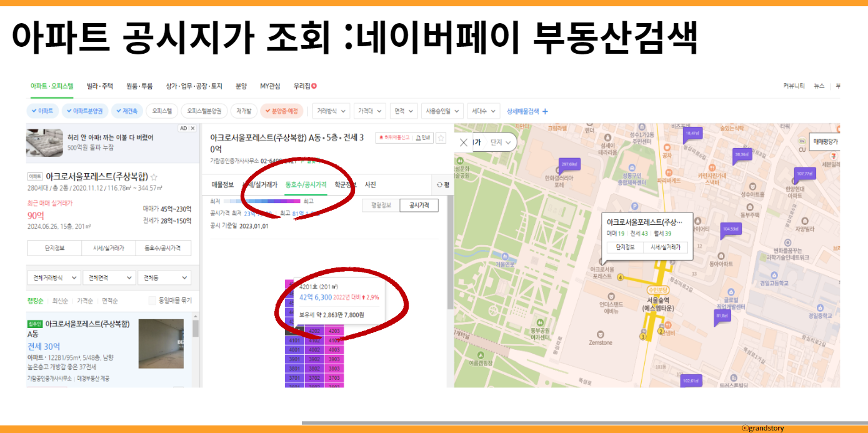Toggle the 재건축 filter chip

[x=127, y=111]
